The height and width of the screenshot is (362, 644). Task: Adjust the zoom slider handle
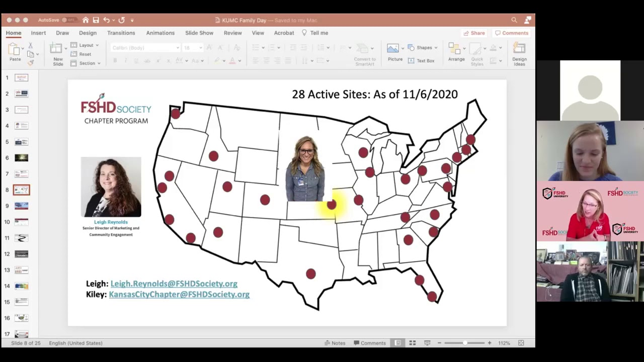pyautogui.click(x=465, y=343)
